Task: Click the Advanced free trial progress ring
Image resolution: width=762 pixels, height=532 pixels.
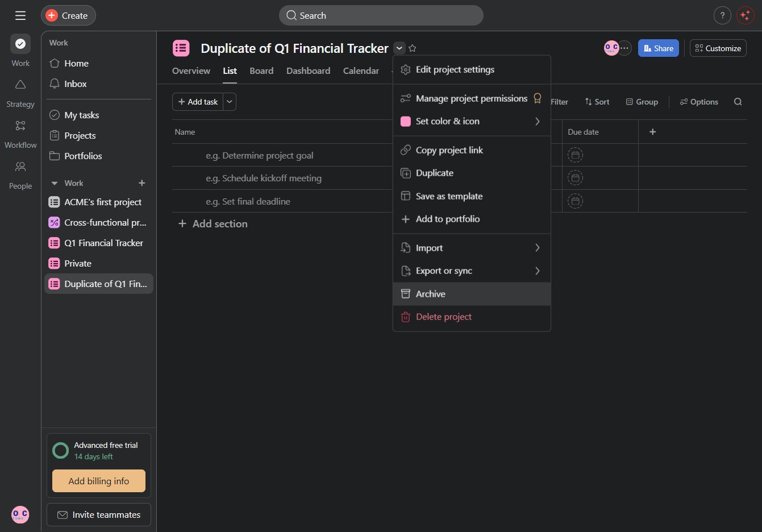Action: pyautogui.click(x=60, y=451)
